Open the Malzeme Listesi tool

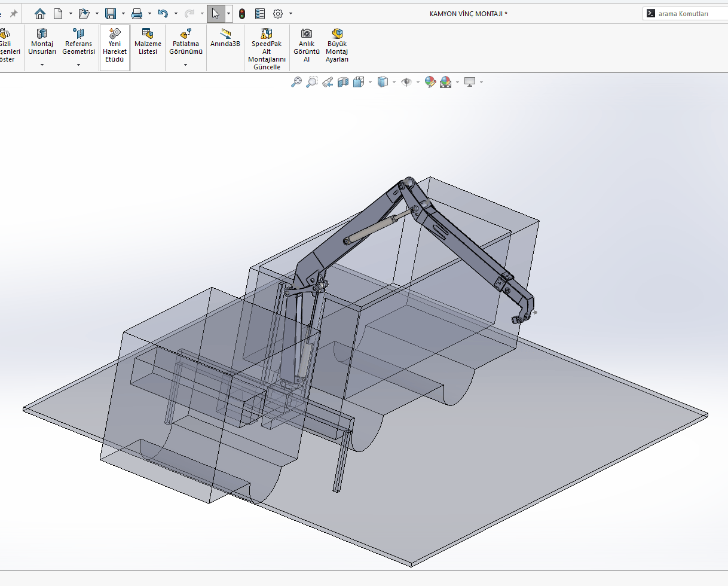coord(148,42)
